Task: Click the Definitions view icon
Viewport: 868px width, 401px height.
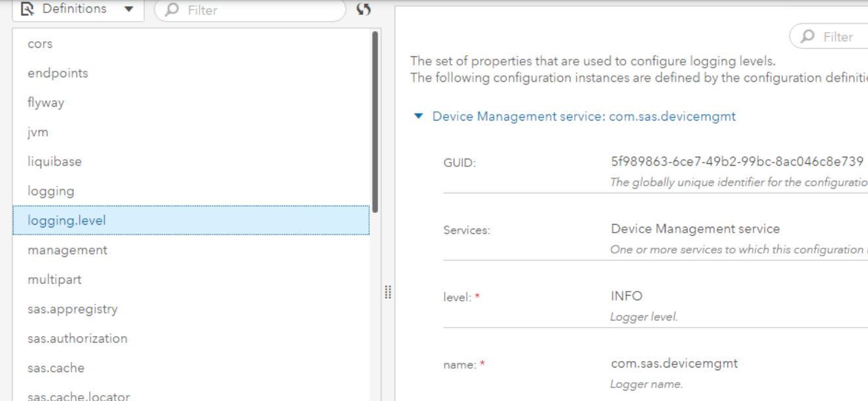Action: (x=28, y=9)
